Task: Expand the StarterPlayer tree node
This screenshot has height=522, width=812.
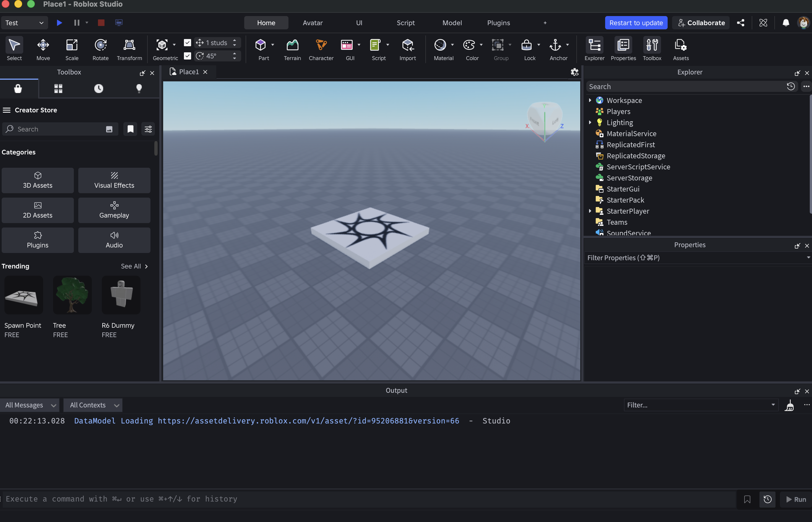Action: pos(590,211)
